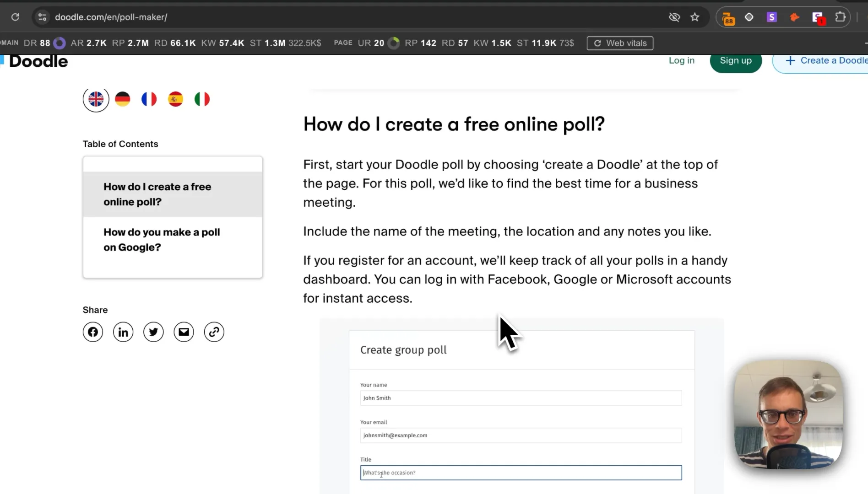Copy the page link with chain icon
The image size is (868, 494).
(x=214, y=332)
